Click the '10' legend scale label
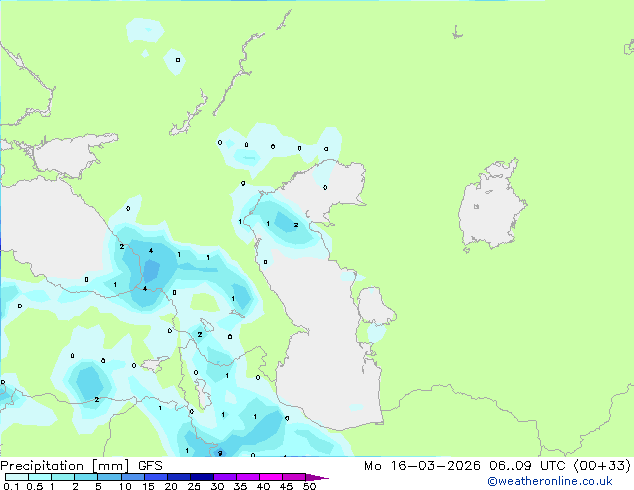This screenshot has width=634, height=490. click(x=125, y=486)
